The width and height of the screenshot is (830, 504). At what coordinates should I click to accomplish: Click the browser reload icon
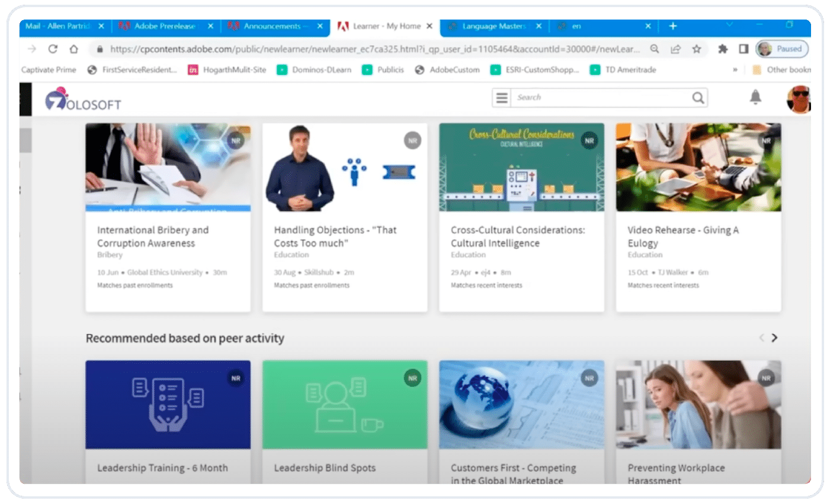pos(53,49)
